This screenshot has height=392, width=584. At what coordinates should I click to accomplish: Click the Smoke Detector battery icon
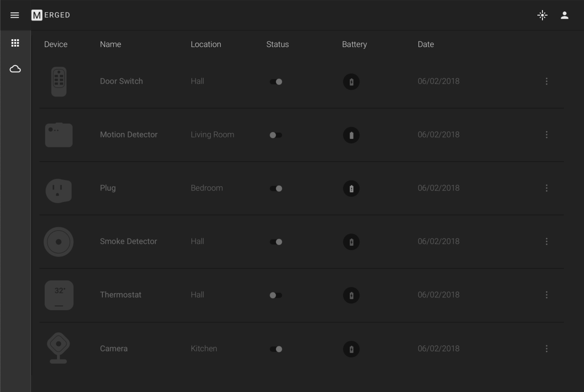tap(351, 242)
